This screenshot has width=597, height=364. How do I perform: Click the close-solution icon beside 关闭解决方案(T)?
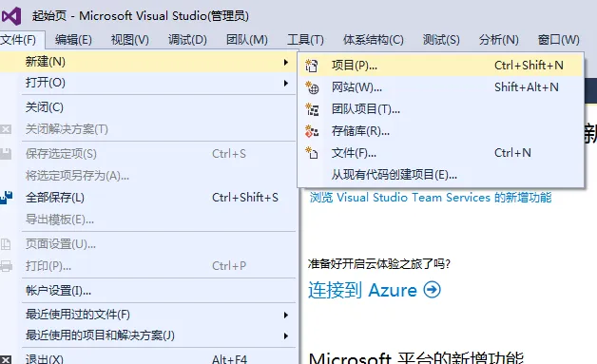click(6, 129)
